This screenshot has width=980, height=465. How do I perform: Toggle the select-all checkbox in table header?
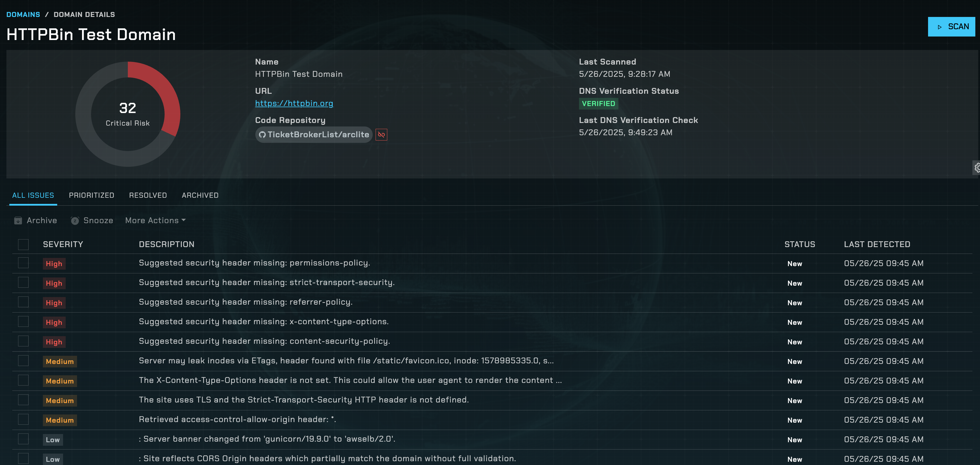(23, 244)
